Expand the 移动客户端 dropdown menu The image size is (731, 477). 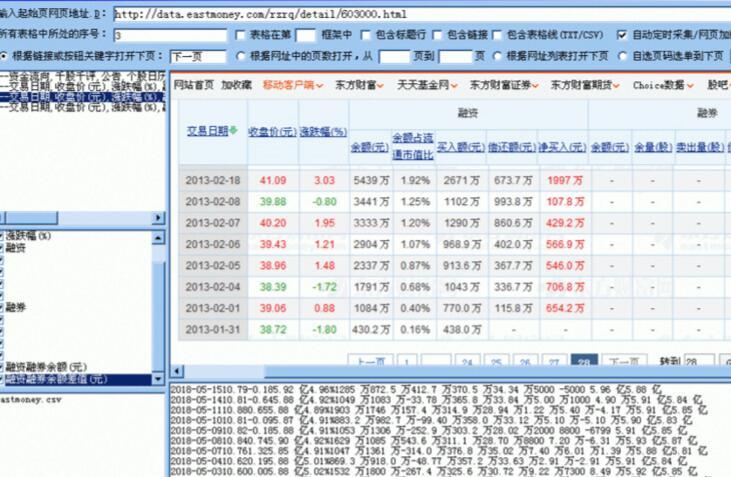pos(291,86)
